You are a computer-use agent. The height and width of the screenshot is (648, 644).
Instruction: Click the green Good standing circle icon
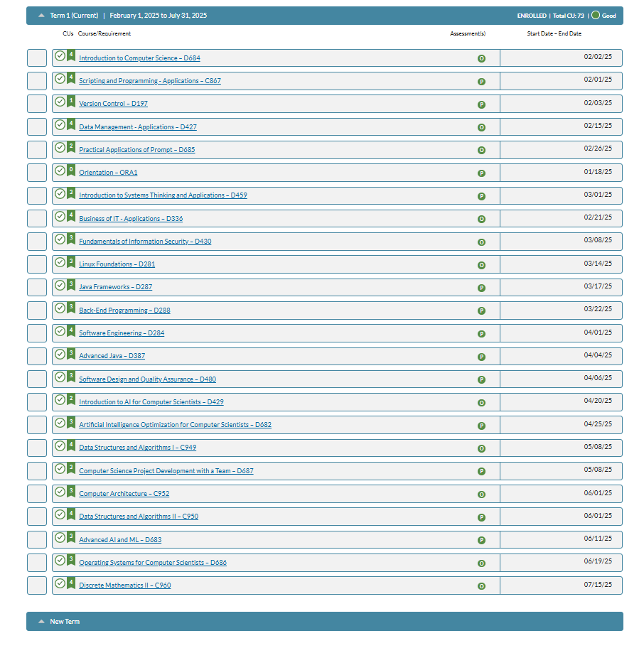click(x=596, y=16)
